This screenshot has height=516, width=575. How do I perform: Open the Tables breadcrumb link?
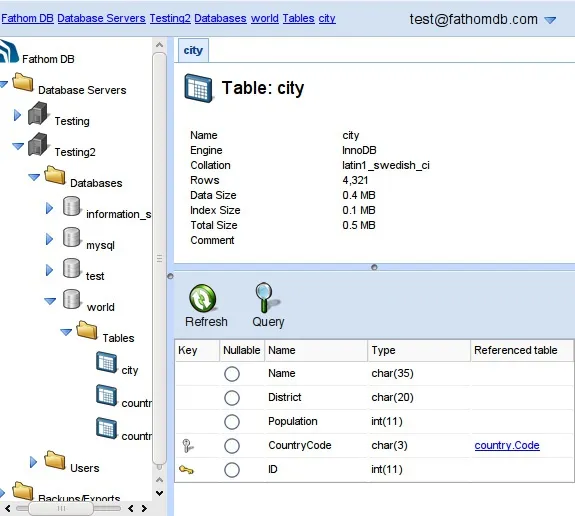pyautogui.click(x=299, y=18)
